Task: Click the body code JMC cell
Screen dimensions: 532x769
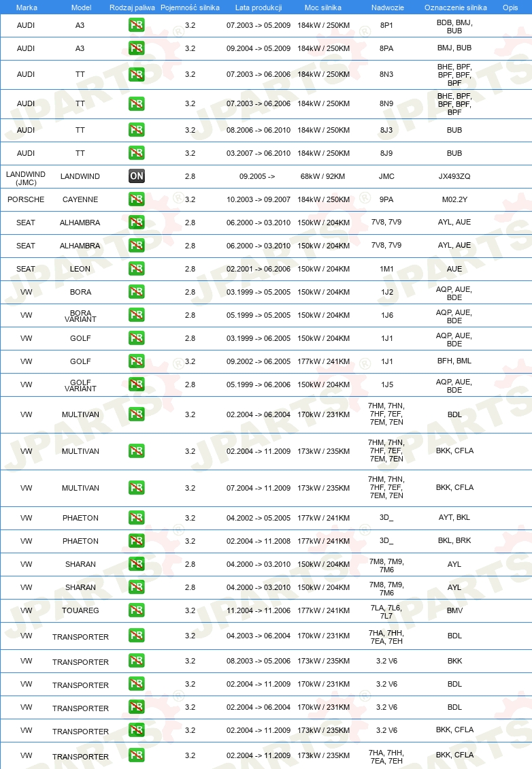Action: coord(386,176)
